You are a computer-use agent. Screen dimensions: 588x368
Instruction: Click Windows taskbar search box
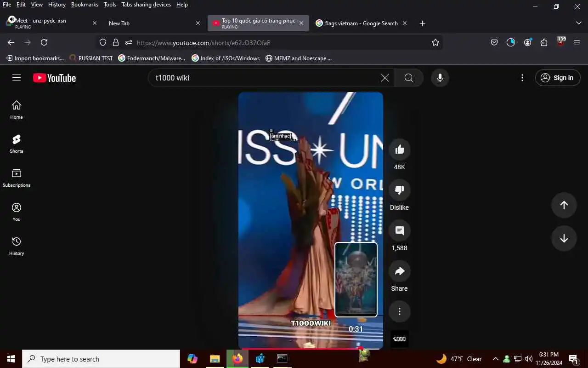(x=101, y=359)
